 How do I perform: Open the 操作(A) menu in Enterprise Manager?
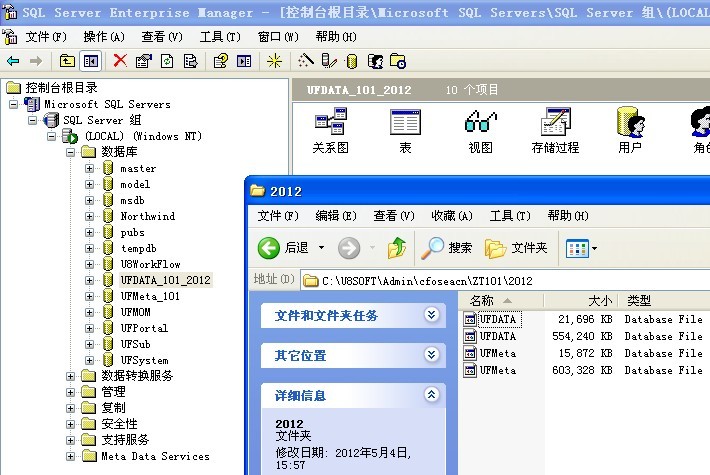(104, 37)
